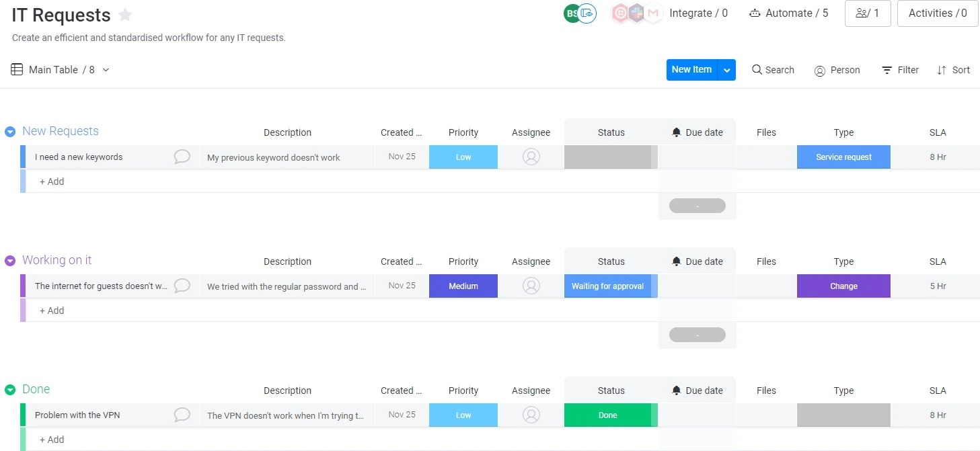Image resolution: width=980 pixels, height=451 pixels.
Task: Open the Search icon
Action: pyautogui.click(x=757, y=69)
